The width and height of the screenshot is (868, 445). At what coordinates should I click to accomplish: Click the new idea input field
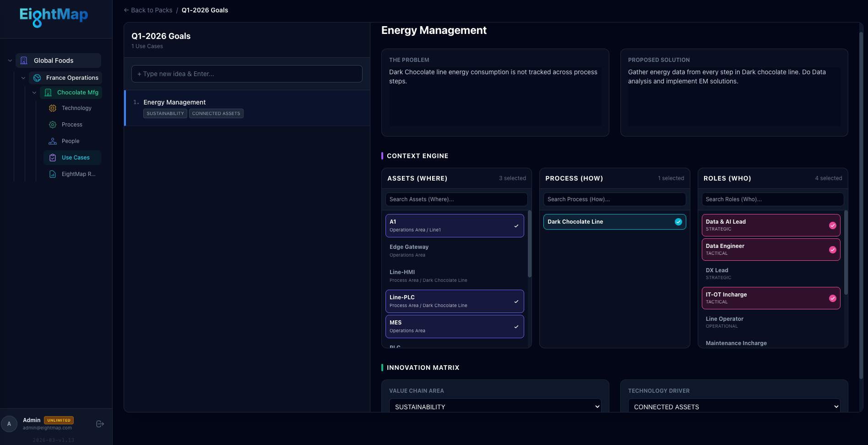click(247, 73)
